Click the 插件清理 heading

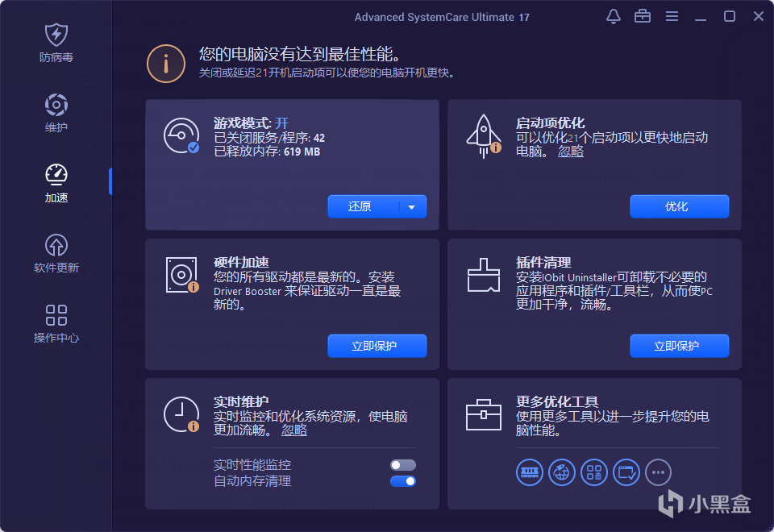click(543, 262)
